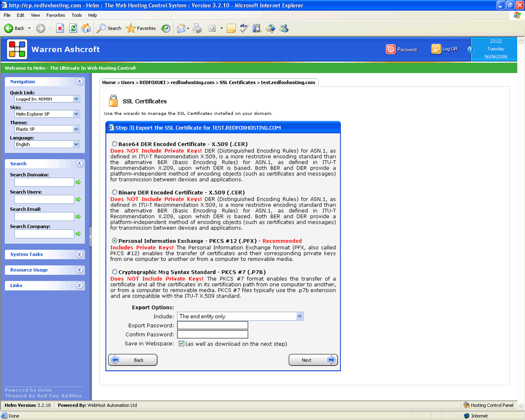Refresh the page with the green arrows icon

tap(73, 28)
